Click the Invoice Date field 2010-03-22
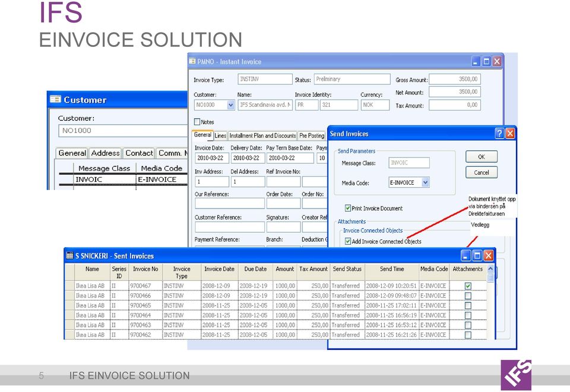Screen dimensions: 570x392 pos(212,158)
